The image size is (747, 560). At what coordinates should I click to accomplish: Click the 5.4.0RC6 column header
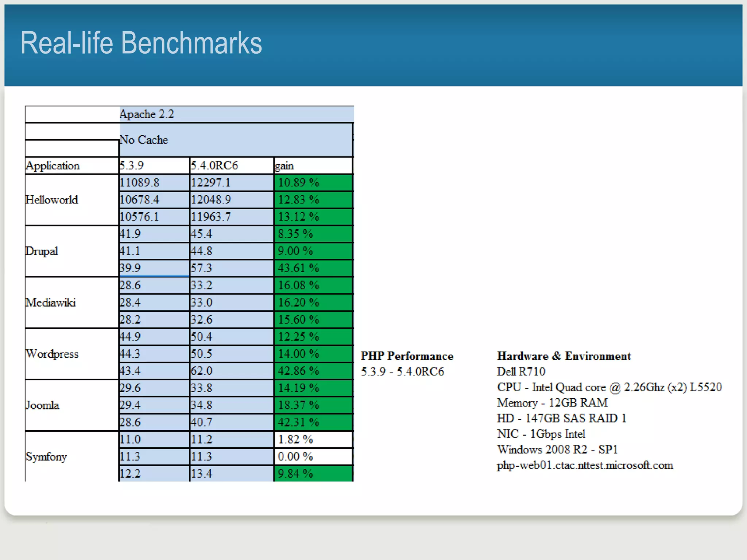pos(232,166)
